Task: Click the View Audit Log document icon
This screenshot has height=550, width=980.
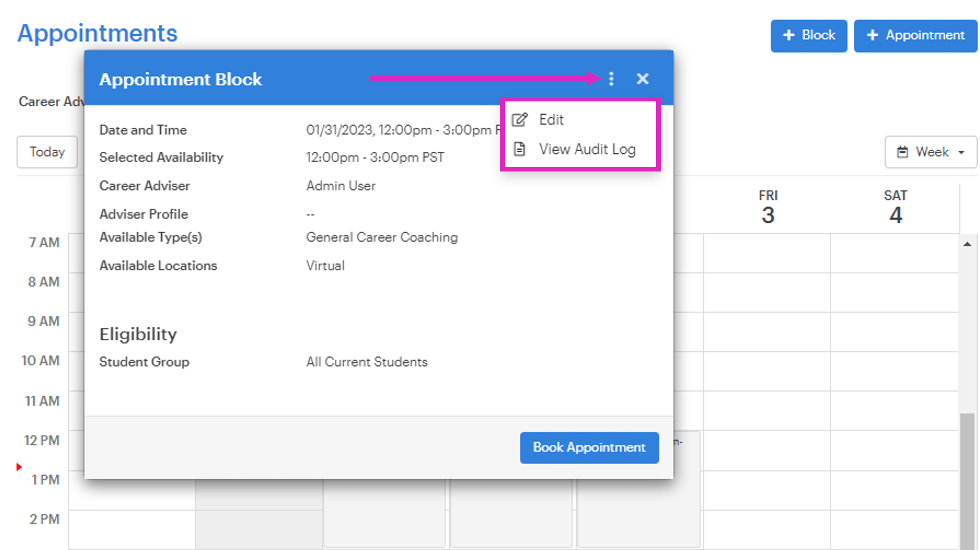Action: (x=519, y=149)
